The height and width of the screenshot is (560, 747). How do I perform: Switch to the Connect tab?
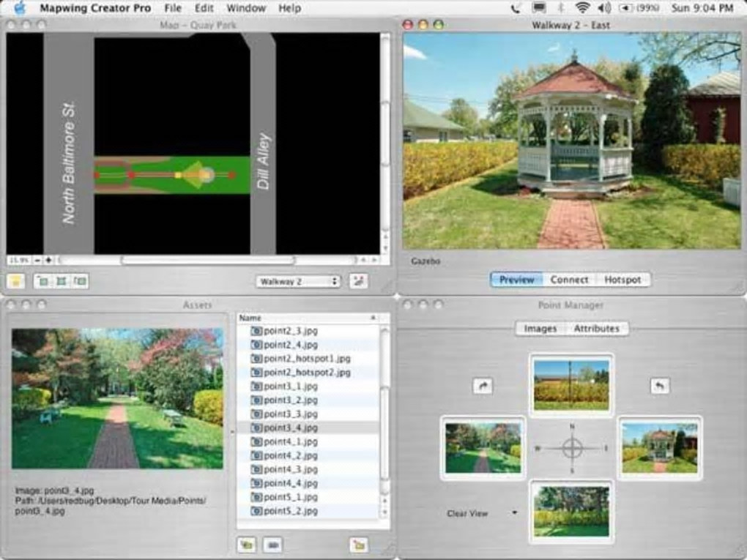pos(569,280)
